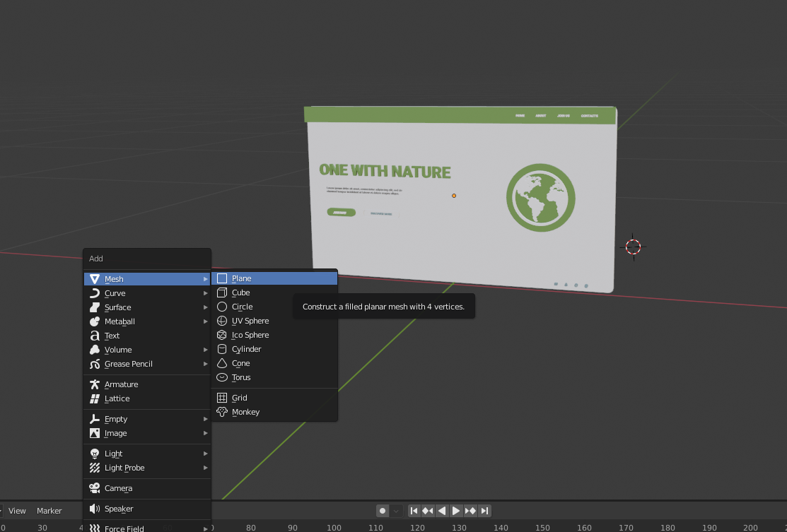Viewport: 787px width, 532px height.
Task: Jump to the previous keyframe
Action: (x=428, y=510)
